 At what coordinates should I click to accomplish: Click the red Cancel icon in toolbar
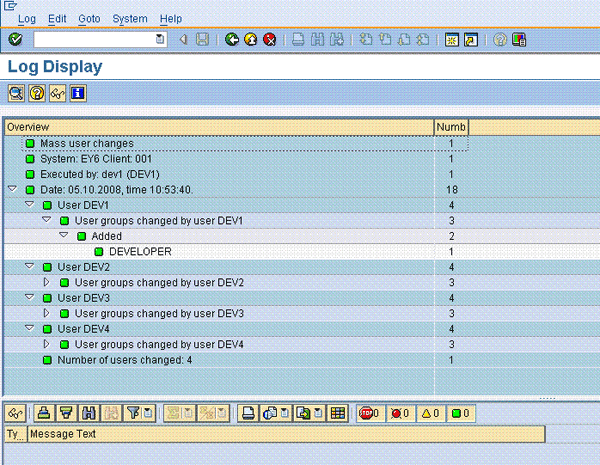pyautogui.click(x=269, y=40)
